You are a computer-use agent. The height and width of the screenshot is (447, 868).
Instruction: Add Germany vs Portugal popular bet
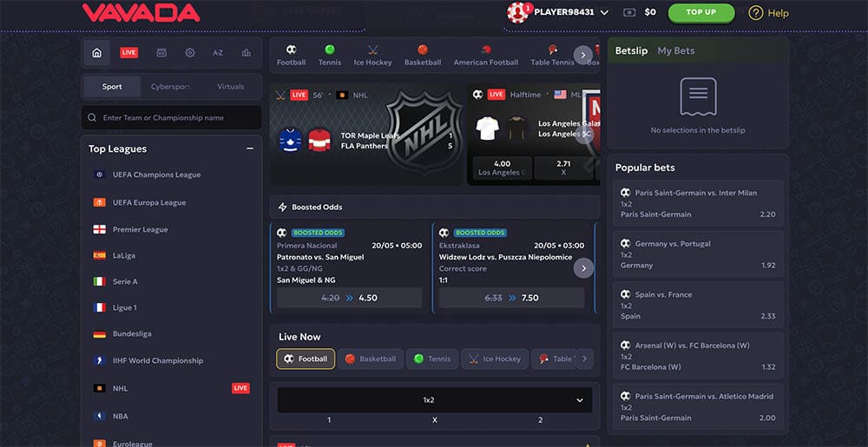point(698,254)
